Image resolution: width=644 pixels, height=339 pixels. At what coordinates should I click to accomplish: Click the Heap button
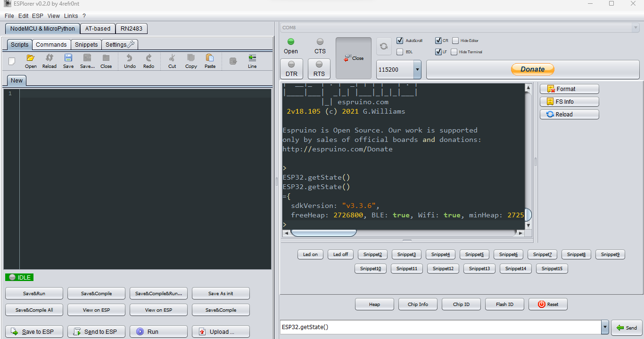click(374, 304)
